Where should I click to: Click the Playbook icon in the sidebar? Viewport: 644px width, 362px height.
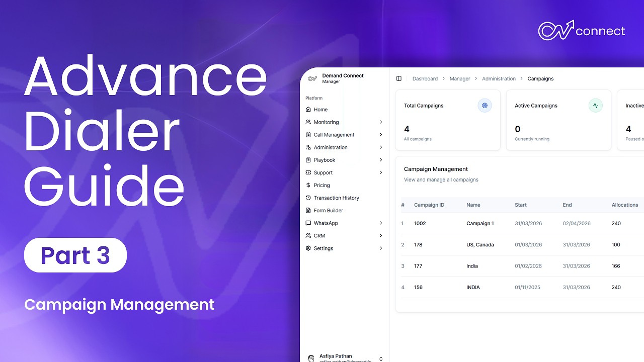pyautogui.click(x=308, y=160)
